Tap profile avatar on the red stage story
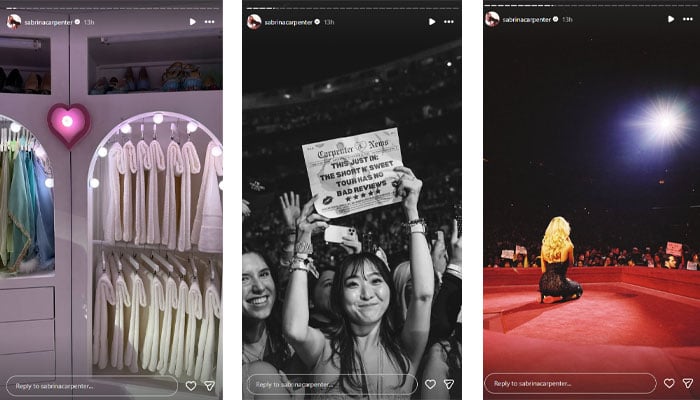Image resolution: width=700 pixels, height=400 pixels. [x=492, y=19]
